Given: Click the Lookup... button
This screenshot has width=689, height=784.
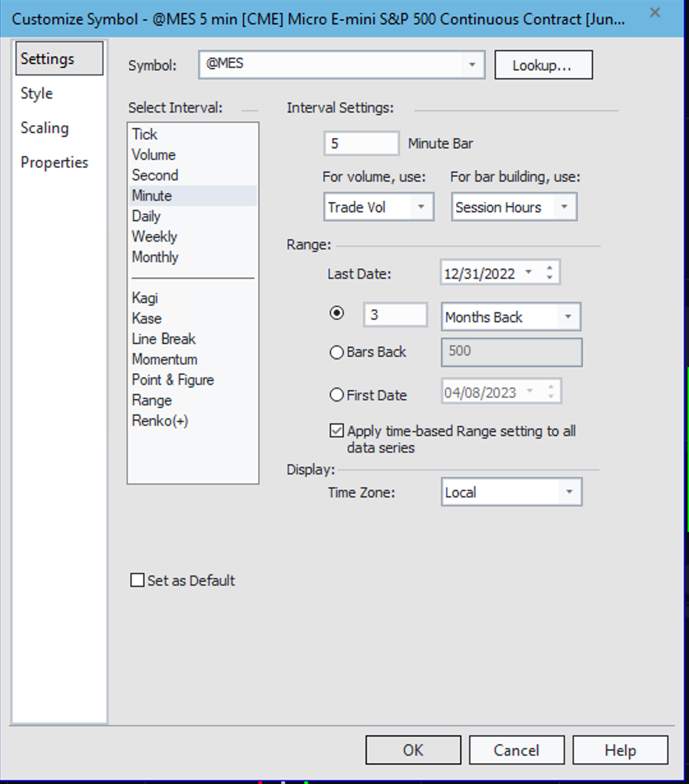Looking at the screenshot, I should coord(543,65).
